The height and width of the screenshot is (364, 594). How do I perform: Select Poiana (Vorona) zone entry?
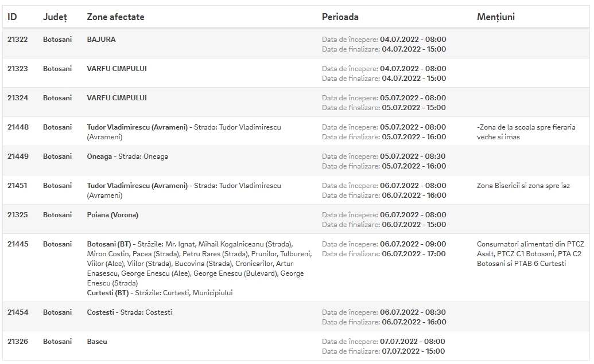point(112,215)
